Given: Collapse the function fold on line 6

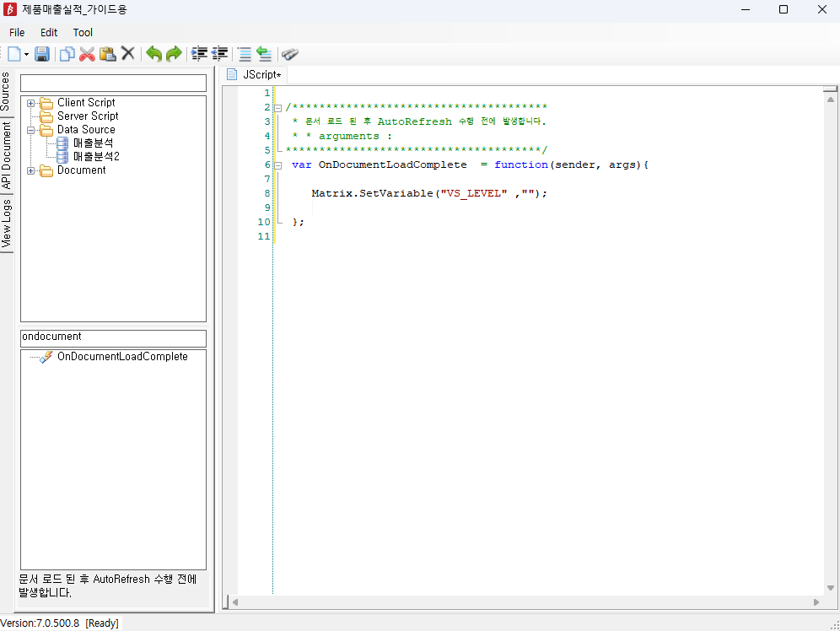Looking at the screenshot, I should [278, 165].
